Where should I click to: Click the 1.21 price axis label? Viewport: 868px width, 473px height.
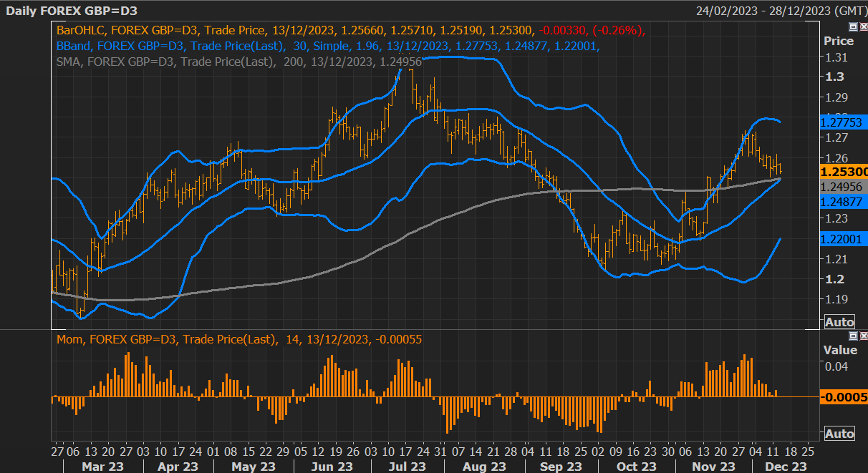tap(836, 258)
